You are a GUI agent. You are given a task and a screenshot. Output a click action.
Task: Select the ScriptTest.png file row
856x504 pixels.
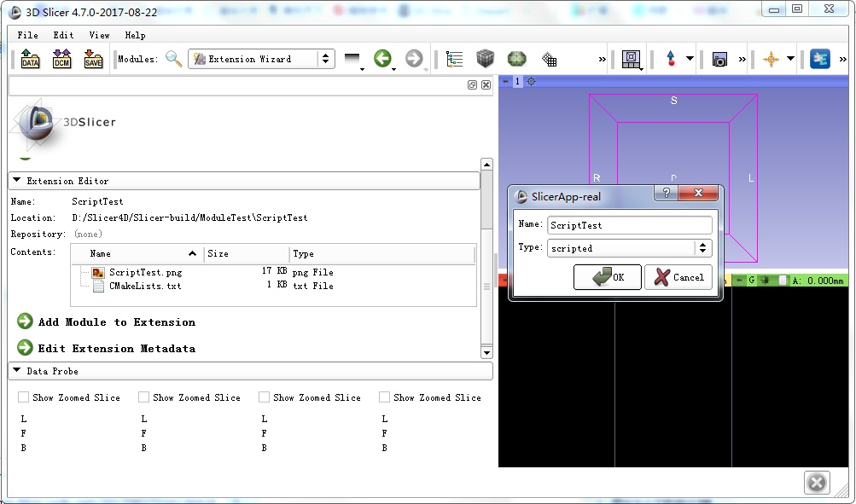145,272
